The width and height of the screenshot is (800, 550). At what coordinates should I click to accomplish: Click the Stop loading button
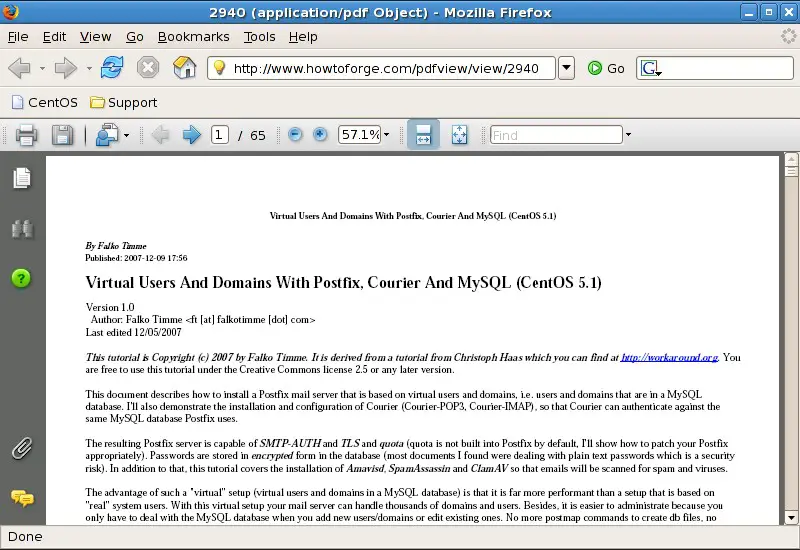click(x=148, y=67)
